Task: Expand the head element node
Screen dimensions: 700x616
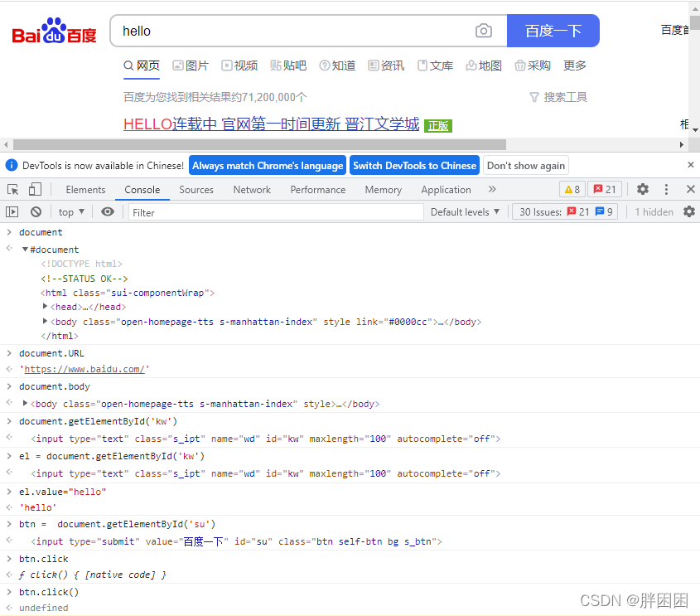Action: point(45,307)
